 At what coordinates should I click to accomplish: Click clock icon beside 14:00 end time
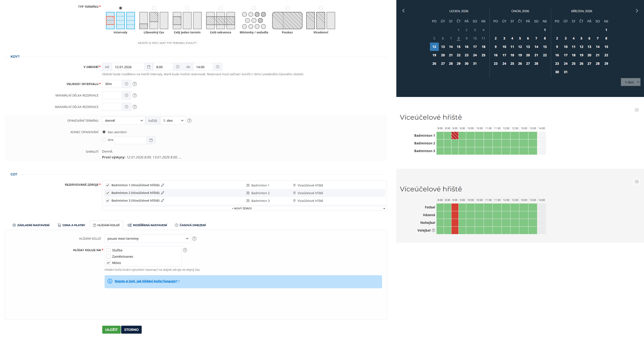[218, 67]
